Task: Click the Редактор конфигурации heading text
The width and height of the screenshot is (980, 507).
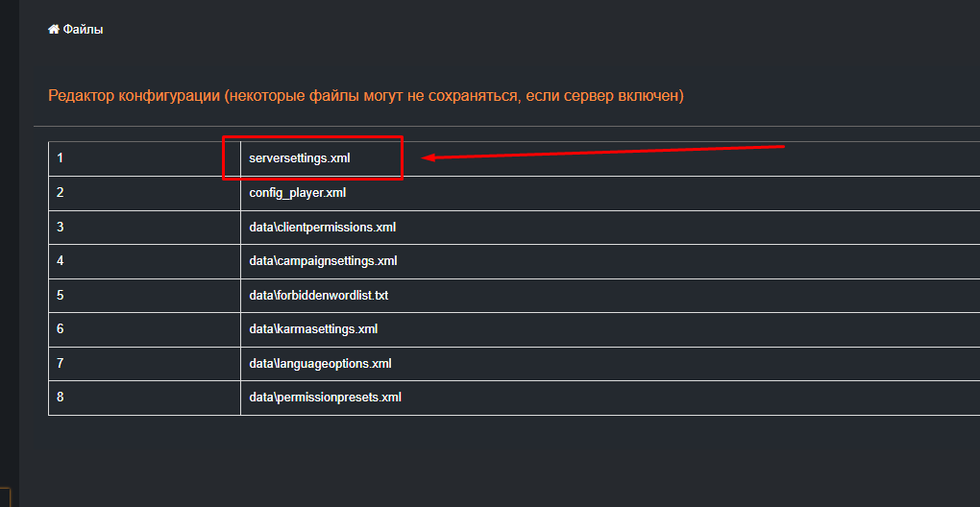Action: pos(365,96)
